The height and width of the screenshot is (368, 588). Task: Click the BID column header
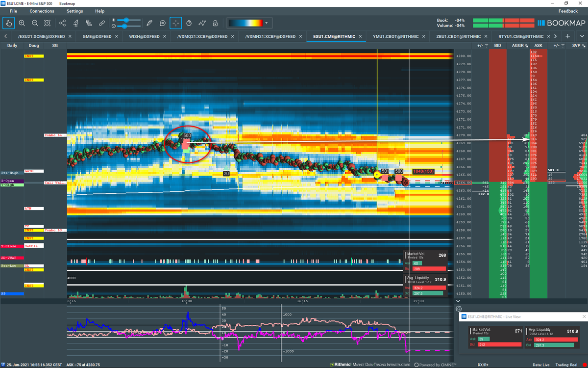pyautogui.click(x=498, y=45)
